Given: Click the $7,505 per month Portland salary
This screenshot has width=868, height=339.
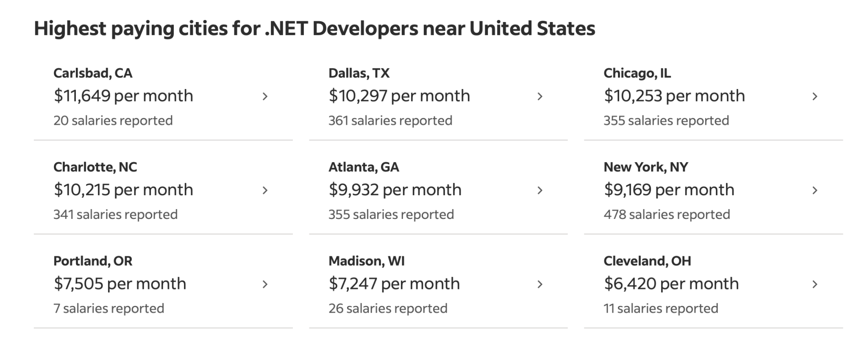Looking at the screenshot, I should tap(119, 284).
